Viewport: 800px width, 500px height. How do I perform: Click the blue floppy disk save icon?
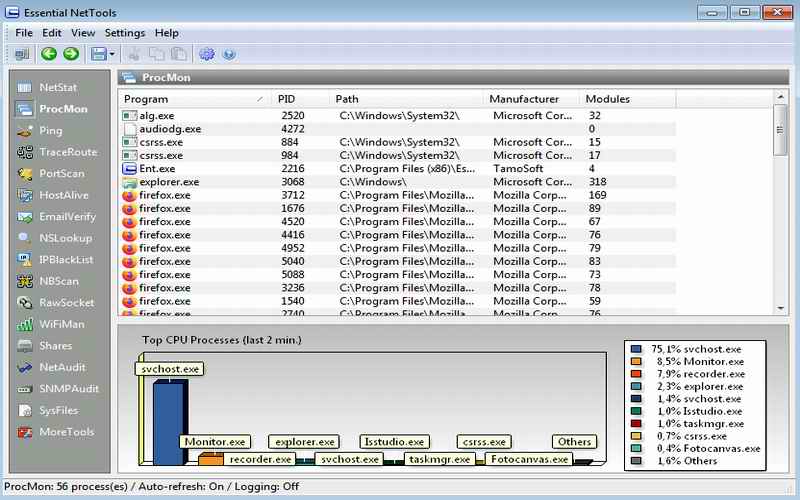tap(98, 54)
